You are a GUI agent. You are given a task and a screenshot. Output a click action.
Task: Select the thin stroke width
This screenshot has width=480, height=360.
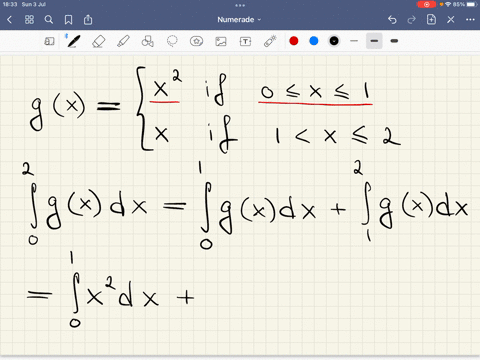click(x=354, y=41)
